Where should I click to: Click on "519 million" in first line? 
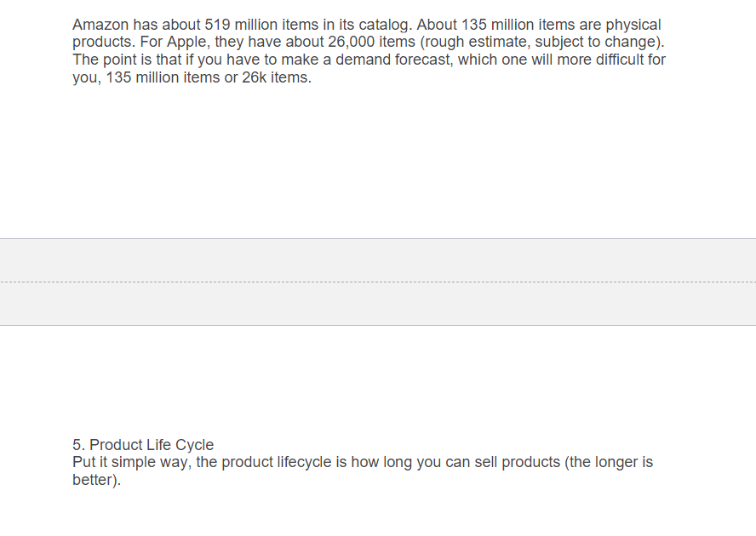pos(242,25)
